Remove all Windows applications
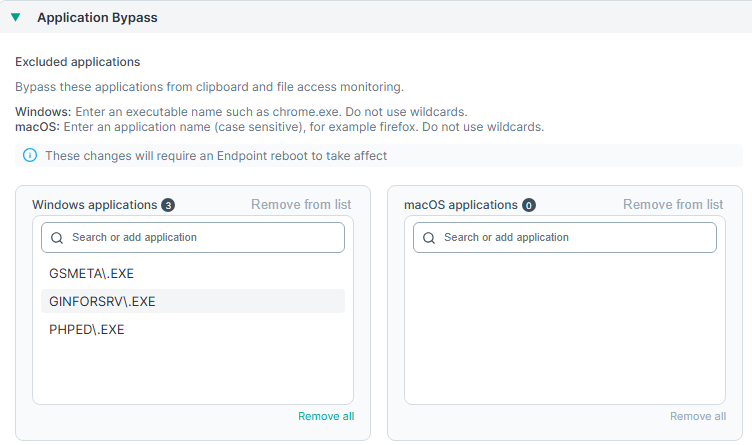 [325, 416]
